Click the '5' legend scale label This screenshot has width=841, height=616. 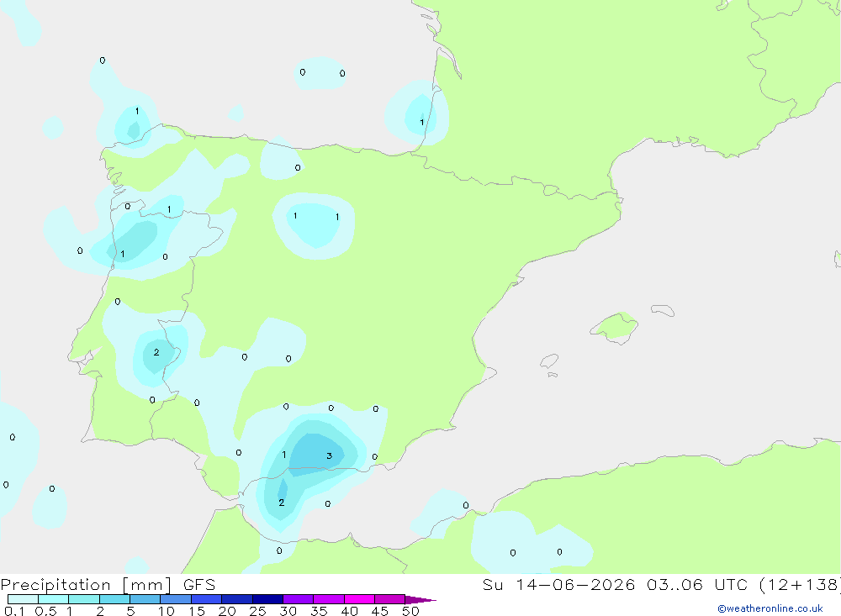click(130, 611)
